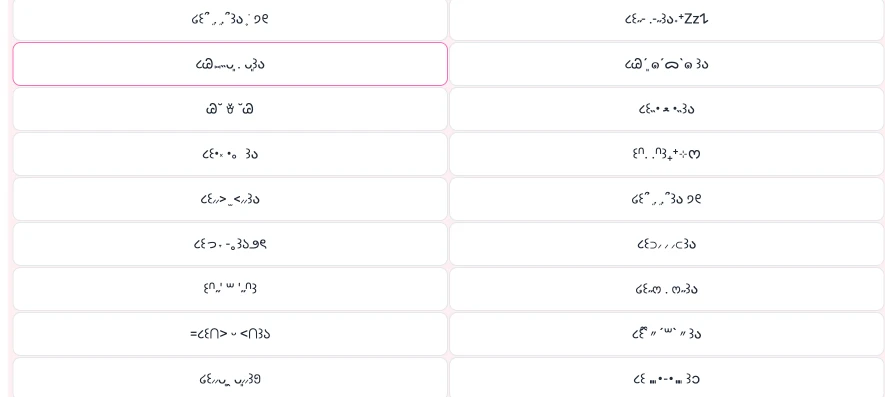Copy the topmost-left kaomoji ending with ୨୧
This screenshot has width=885, height=397.
pyautogui.click(x=230, y=19)
